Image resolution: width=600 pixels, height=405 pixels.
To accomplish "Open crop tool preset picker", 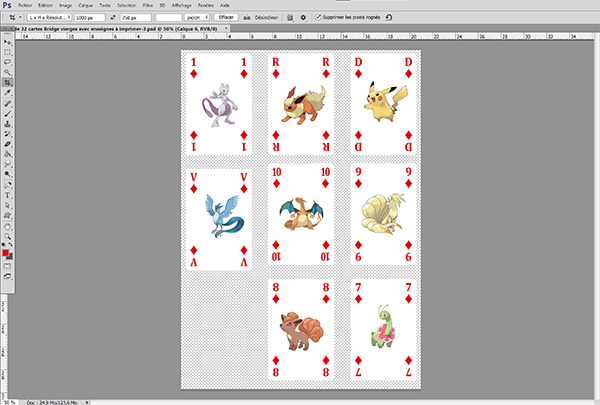I will tap(15, 18).
